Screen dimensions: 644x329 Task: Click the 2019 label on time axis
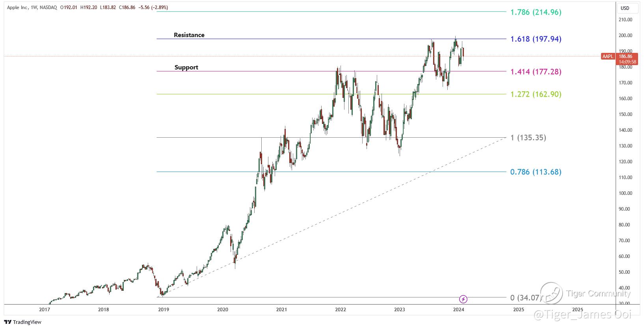(163, 310)
